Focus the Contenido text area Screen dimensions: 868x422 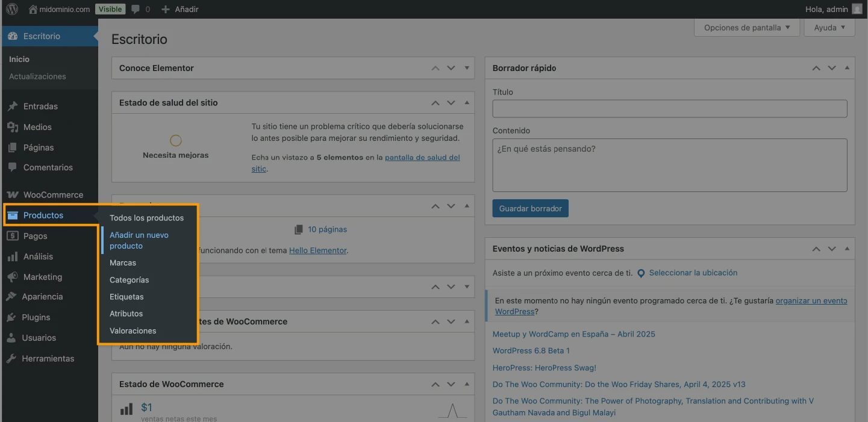point(670,166)
